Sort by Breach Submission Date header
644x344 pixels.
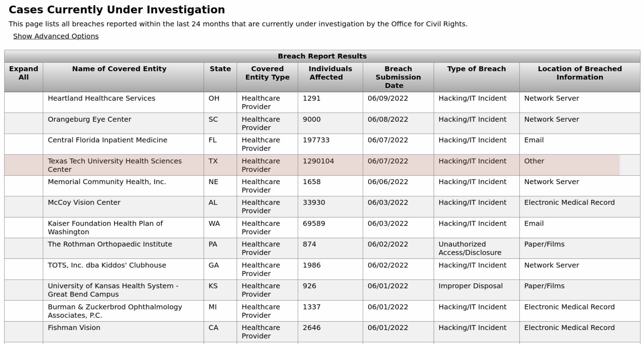(x=398, y=77)
